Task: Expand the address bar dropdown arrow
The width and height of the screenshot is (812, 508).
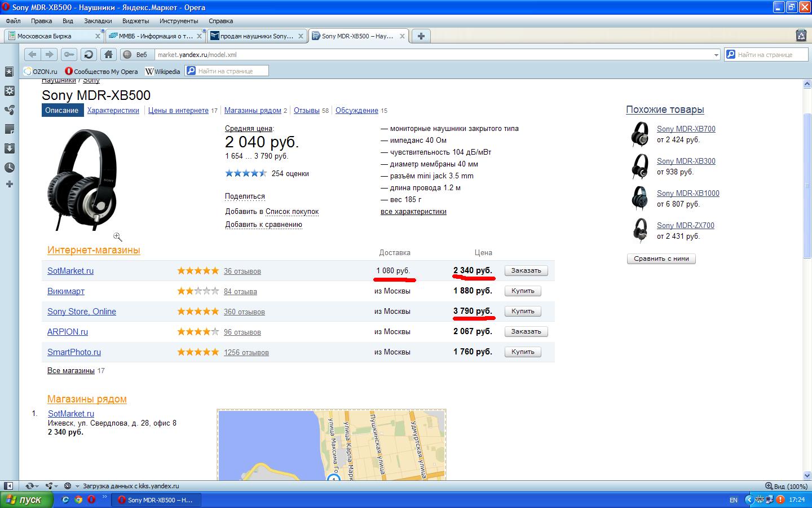Action: pos(716,55)
